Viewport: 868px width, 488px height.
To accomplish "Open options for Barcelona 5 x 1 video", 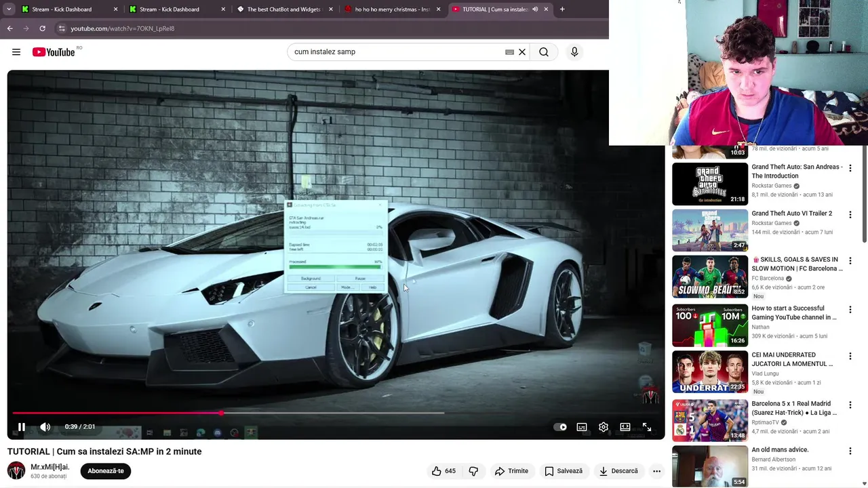I will 850,405.
